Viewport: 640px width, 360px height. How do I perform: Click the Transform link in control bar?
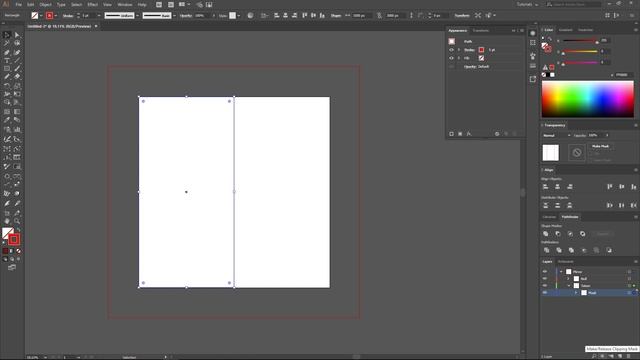[x=462, y=16]
